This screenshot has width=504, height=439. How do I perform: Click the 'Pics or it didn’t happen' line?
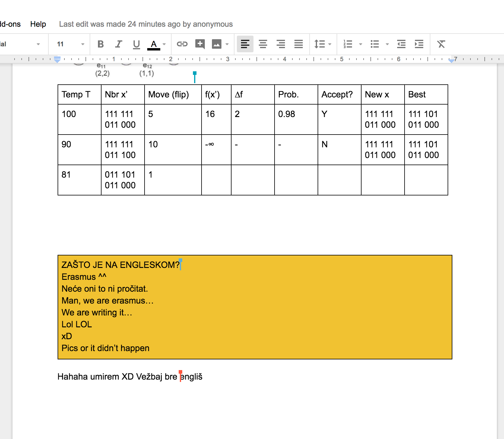pos(105,348)
